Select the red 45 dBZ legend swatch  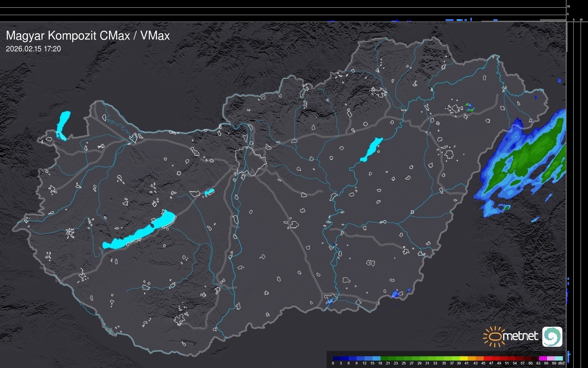tap(487, 358)
